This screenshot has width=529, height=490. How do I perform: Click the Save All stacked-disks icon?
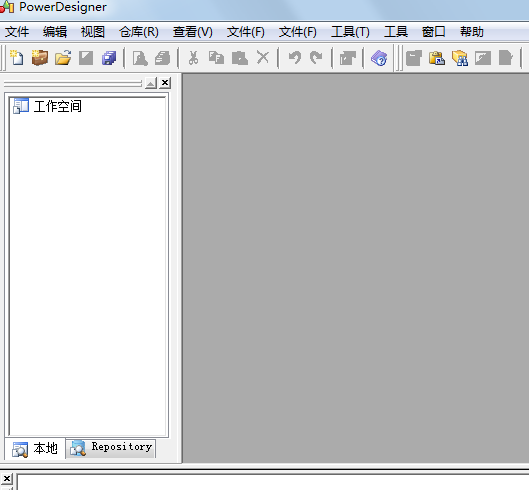pyautogui.click(x=109, y=58)
